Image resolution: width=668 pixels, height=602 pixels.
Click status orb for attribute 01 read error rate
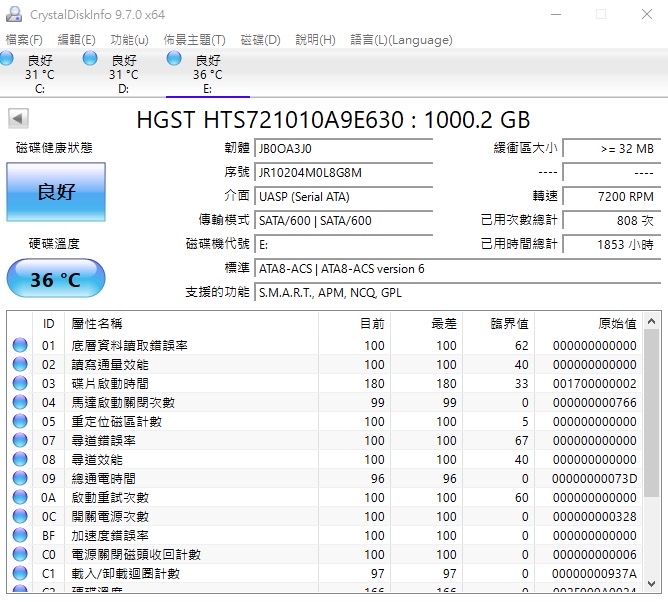pyautogui.click(x=20, y=345)
